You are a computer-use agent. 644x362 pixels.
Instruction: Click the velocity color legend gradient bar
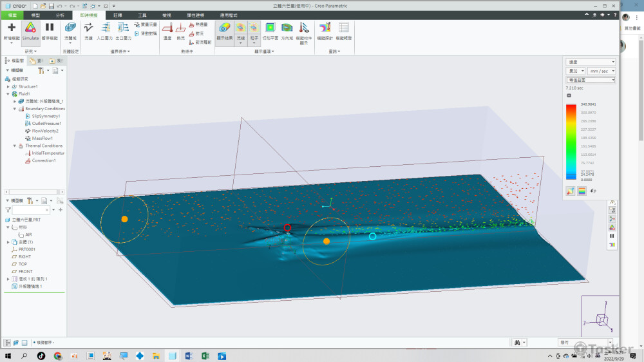click(571, 142)
